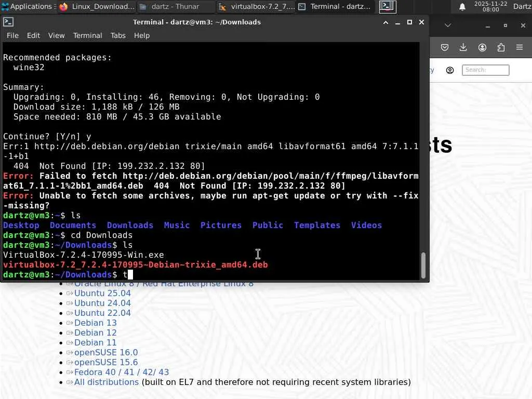This screenshot has height=399, width=532.
Task: Open the openSUSE 15.6 download link
Action: pos(106,362)
